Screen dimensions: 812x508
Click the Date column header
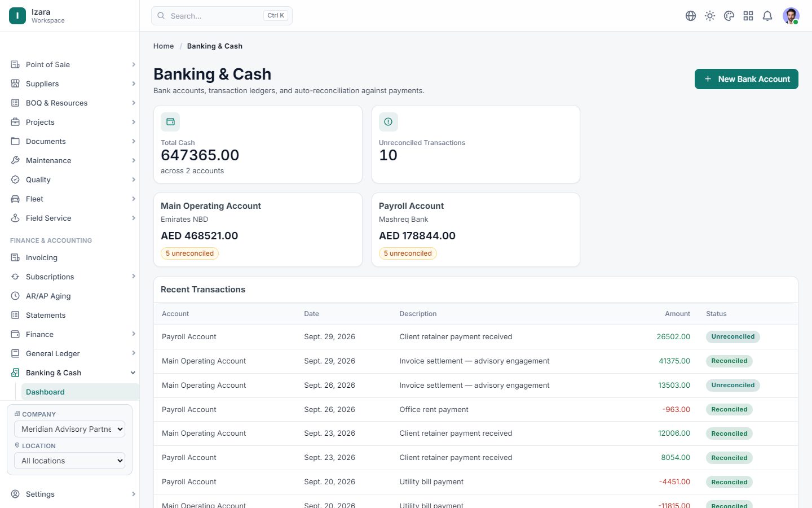tap(311, 314)
